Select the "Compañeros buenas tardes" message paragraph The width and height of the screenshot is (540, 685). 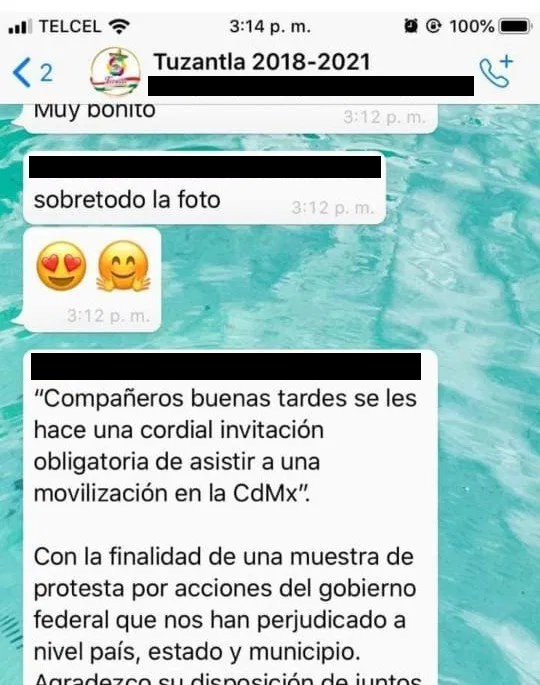225,446
